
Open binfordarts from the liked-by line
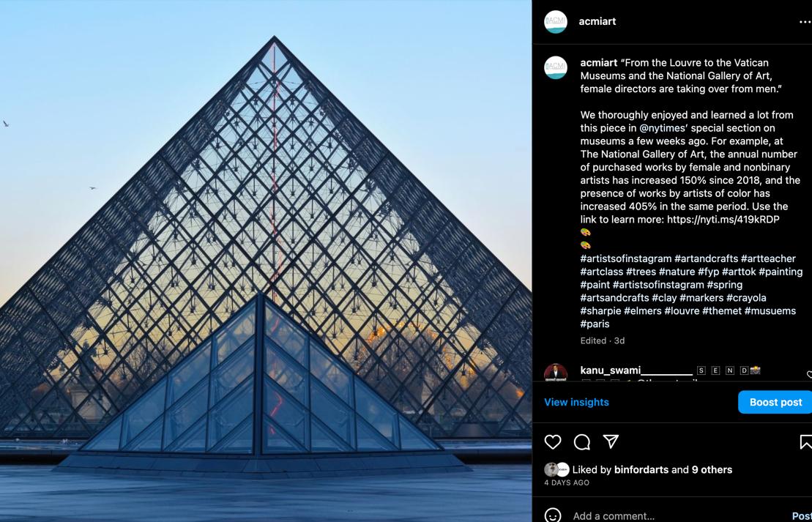pos(641,470)
